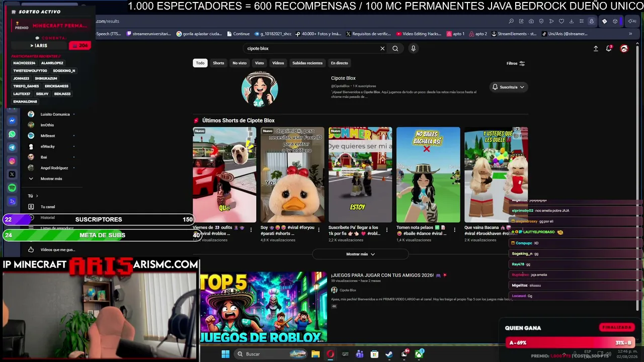Viewport: 644px width, 362px height.
Task: Click the YouTube search magnifier button
Action: pos(395,48)
